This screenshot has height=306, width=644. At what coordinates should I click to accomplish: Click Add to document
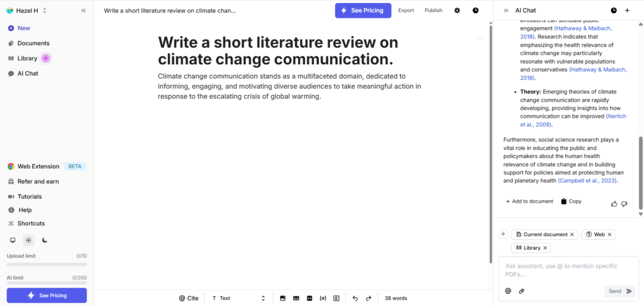pos(530,201)
